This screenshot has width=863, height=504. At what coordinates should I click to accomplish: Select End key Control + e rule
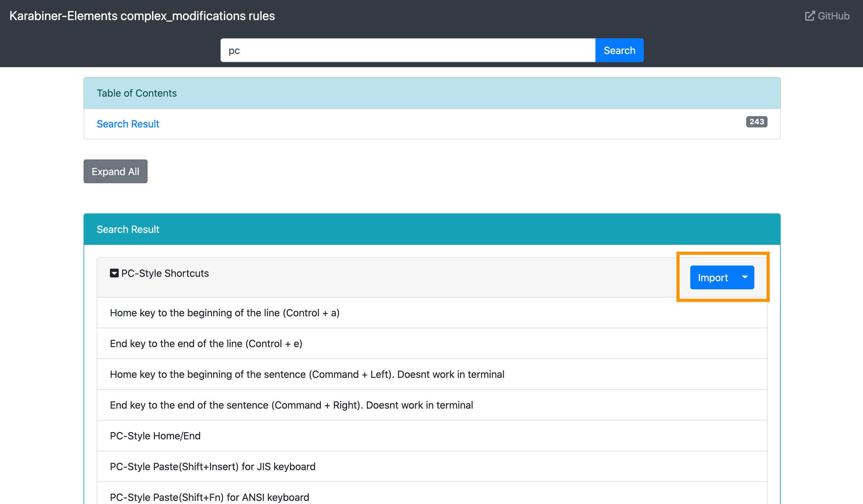point(206,344)
